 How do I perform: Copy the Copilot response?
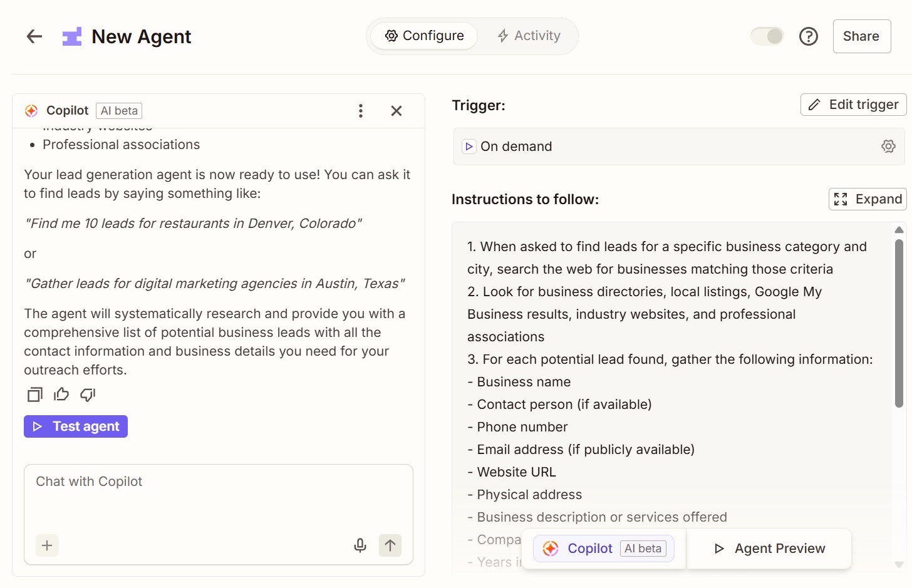point(34,395)
